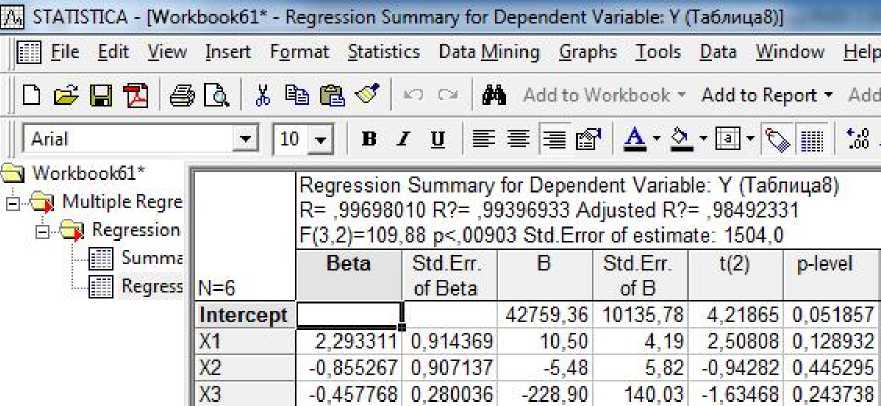This screenshot has width=881, height=406.
Task: Select the X1 row header
Action: click(244, 341)
